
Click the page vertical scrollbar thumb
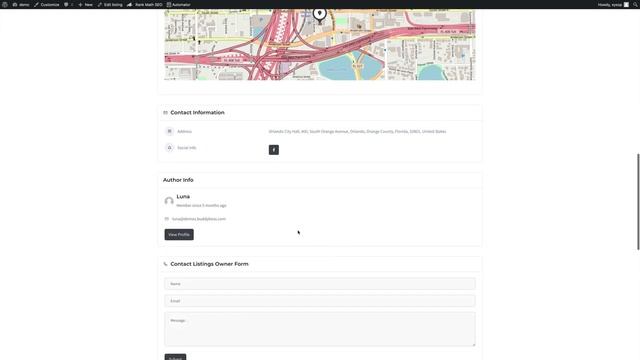pos(638,202)
